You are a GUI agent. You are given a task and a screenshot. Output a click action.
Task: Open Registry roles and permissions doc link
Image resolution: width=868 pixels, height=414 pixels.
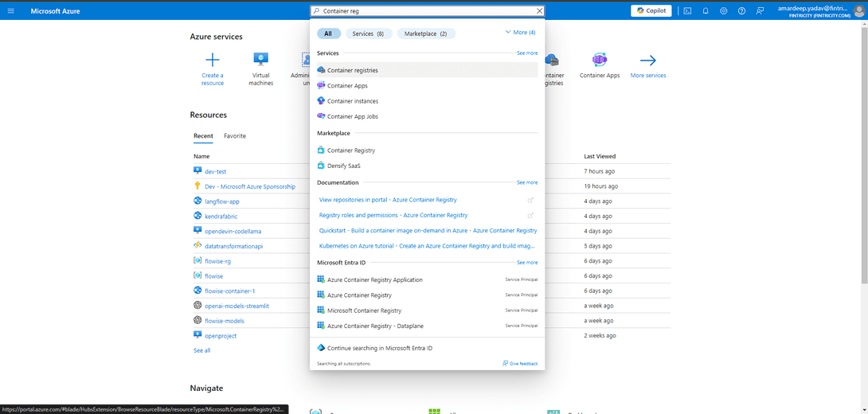(x=393, y=215)
